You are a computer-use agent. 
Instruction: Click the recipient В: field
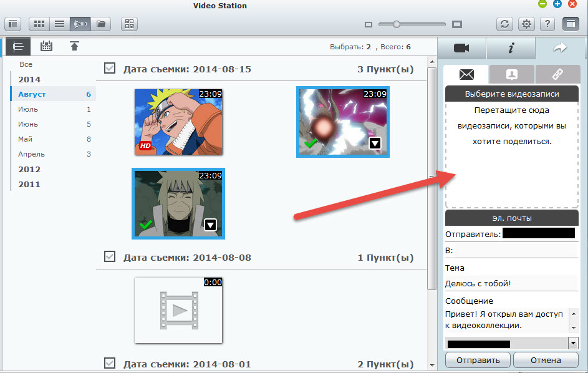(x=517, y=250)
